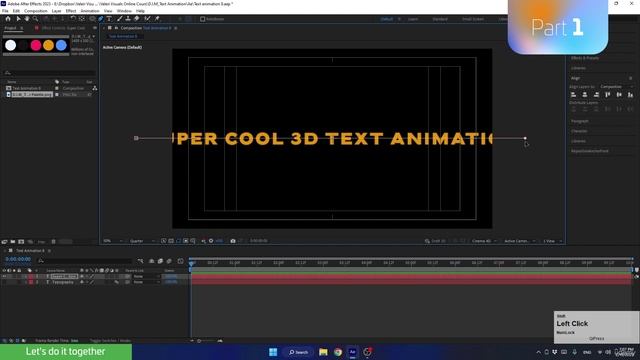Click Align Top icon in Align panel
The width and height of the screenshot is (640, 360).
608,95
